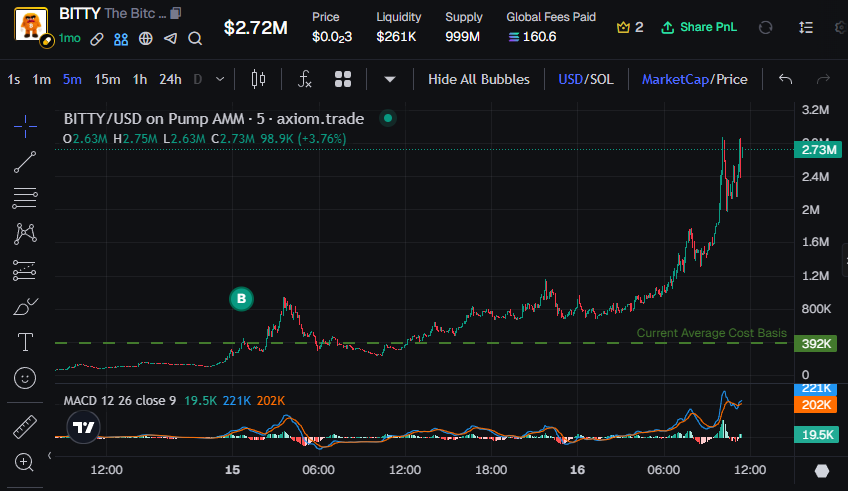This screenshot has height=491, width=848.
Task: Click the Share PnL button
Action: click(699, 27)
